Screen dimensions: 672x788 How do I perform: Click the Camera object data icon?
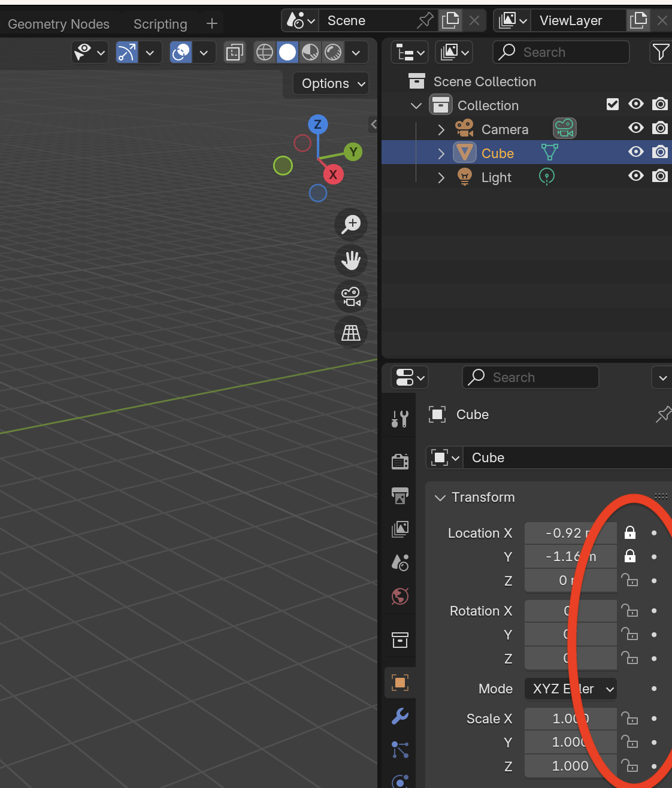[x=564, y=128]
